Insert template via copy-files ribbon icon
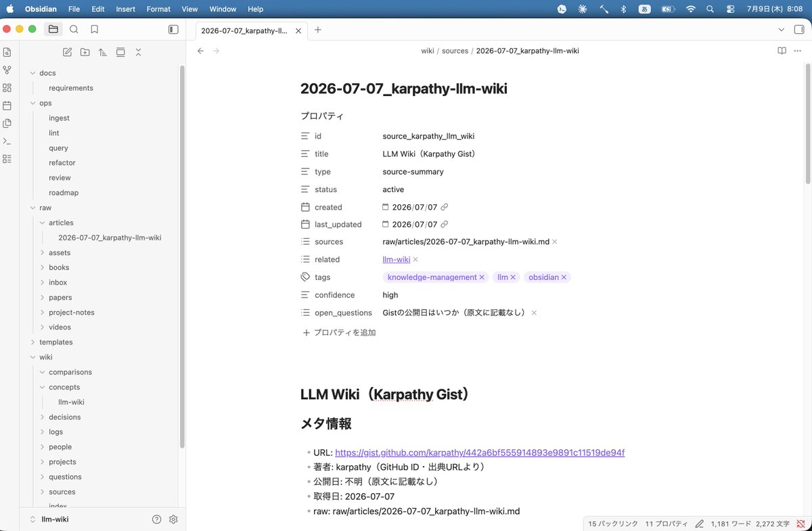This screenshot has width=812, height=531. coord(7,123)
